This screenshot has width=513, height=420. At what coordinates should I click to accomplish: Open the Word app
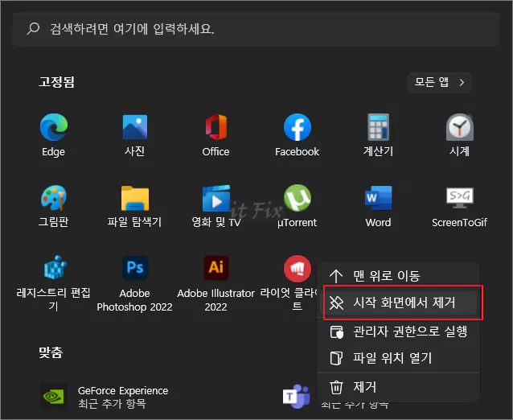(x=378, y=206)
